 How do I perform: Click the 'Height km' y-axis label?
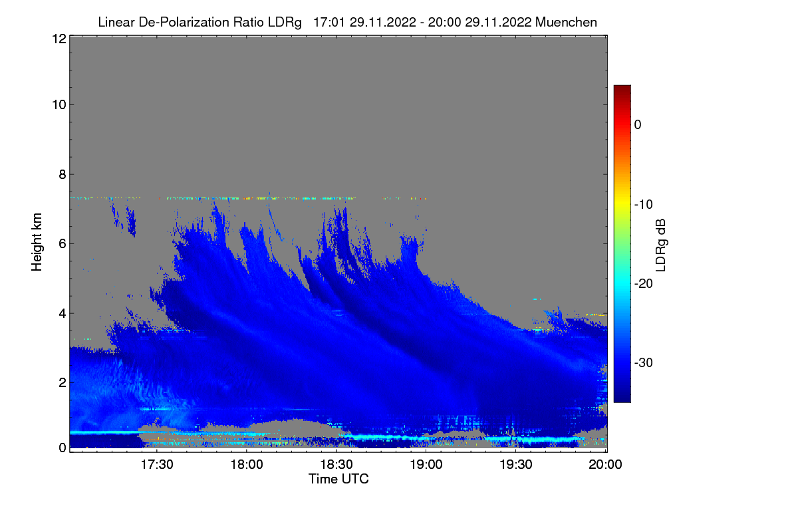pyautogui.click(x=37, y=242)
